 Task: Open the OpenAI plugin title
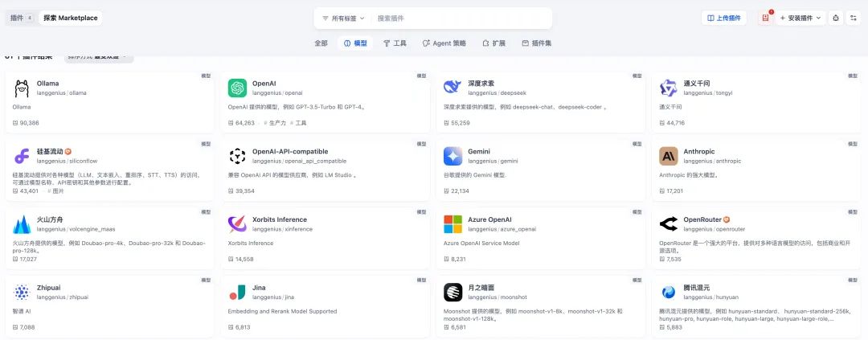click(264, 84)
